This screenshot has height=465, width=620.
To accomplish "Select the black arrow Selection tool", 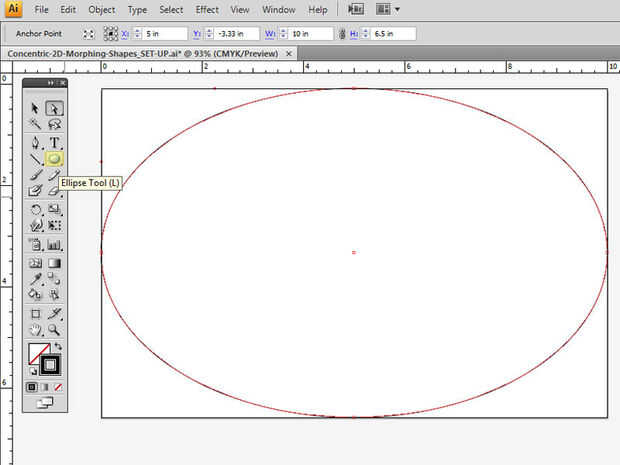I will (36, 108).
